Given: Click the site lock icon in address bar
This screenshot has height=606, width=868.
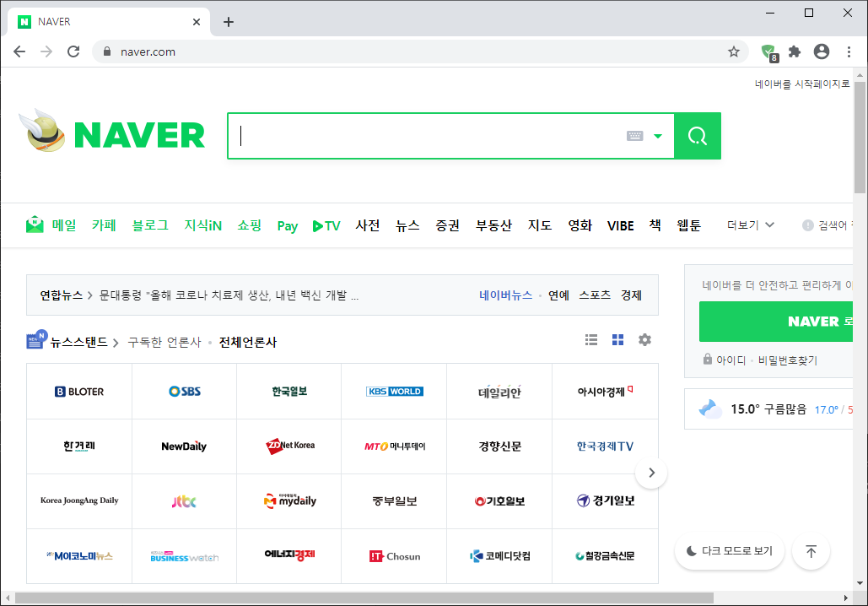Looking at the screenshot, I should coord(107,51).
